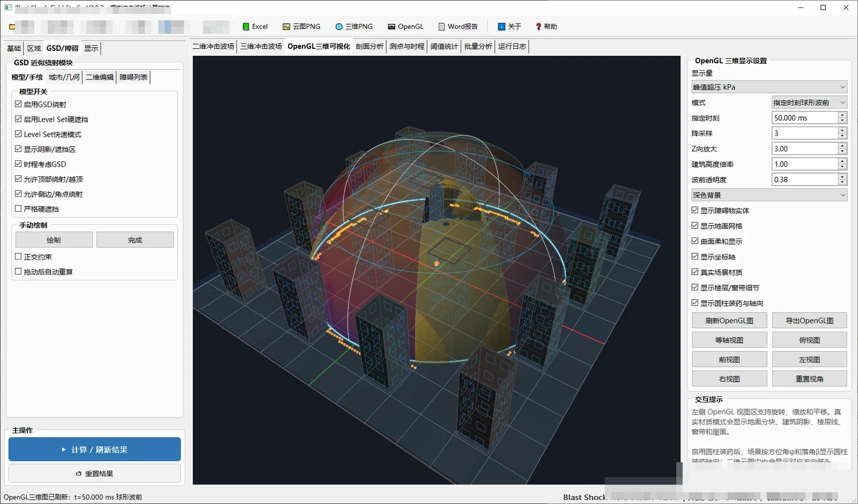Image resolution: width=858 pixels, height=504 pixels.
Task: Click the 重置视角 button
Action: pyautogui.click(x=810, y=379)
